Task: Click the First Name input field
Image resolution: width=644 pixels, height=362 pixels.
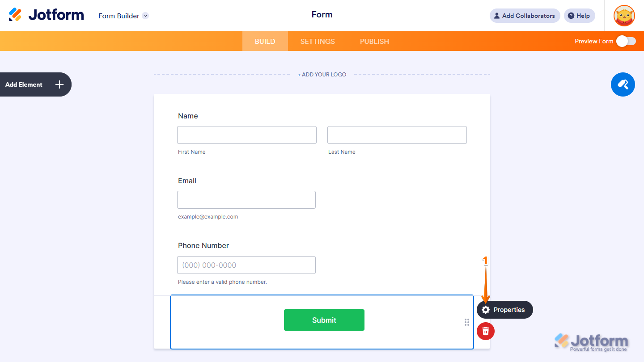Action: click(246, 135)
